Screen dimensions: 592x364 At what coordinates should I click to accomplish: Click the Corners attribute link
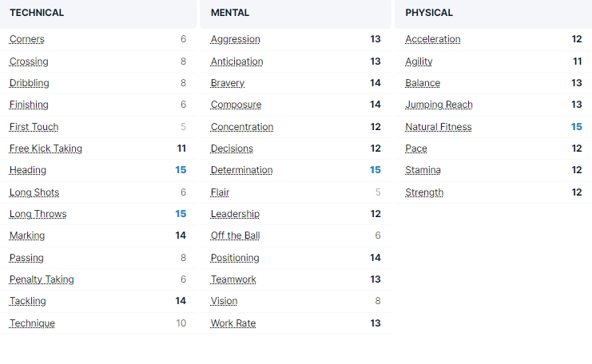26,39
